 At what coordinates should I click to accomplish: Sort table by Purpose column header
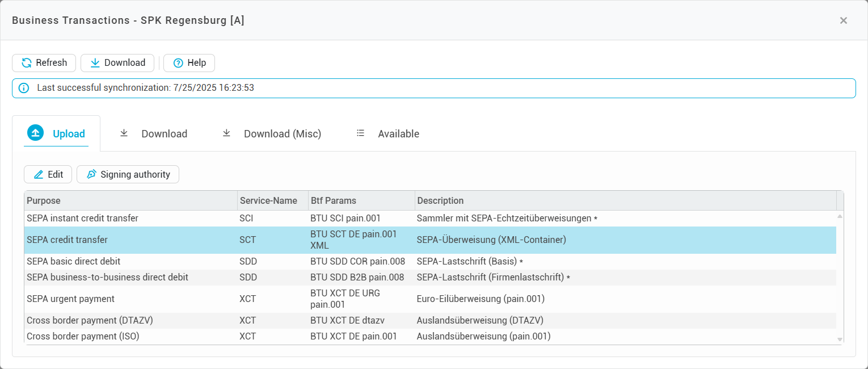130,200
